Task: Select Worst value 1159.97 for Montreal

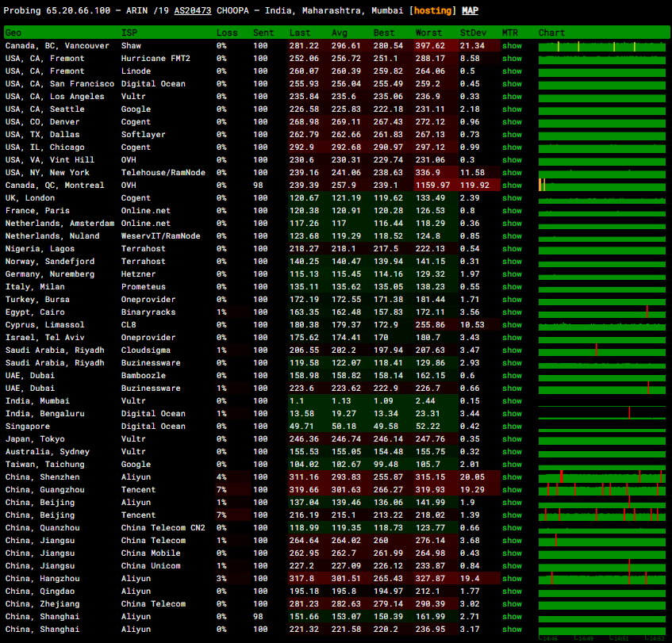Action: [433, 186]
